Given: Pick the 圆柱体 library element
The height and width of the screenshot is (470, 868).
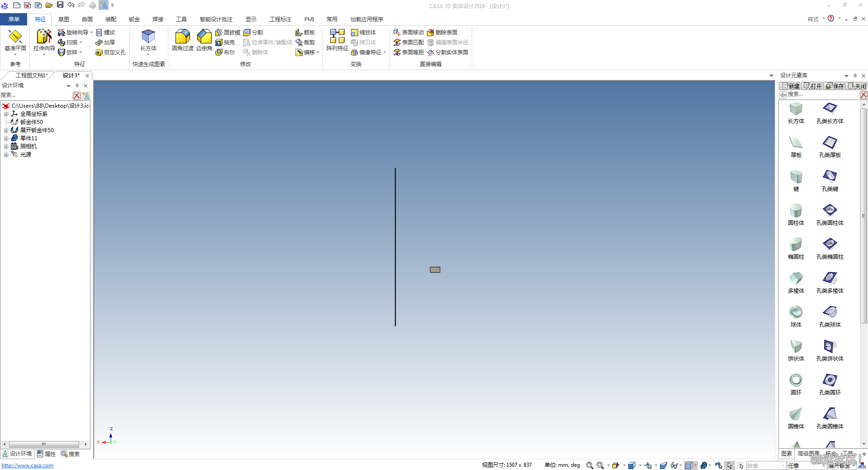Looking at the screenshot, I should 796,214.
